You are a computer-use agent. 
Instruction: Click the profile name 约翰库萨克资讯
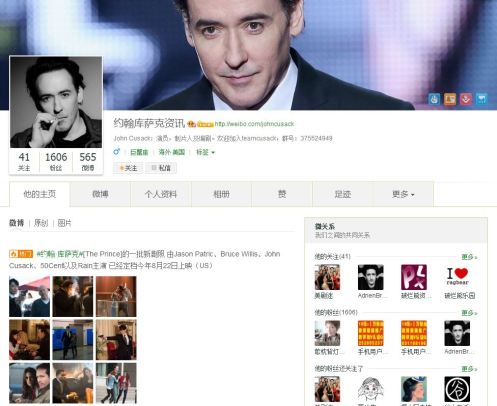click(x=149, y=123)
